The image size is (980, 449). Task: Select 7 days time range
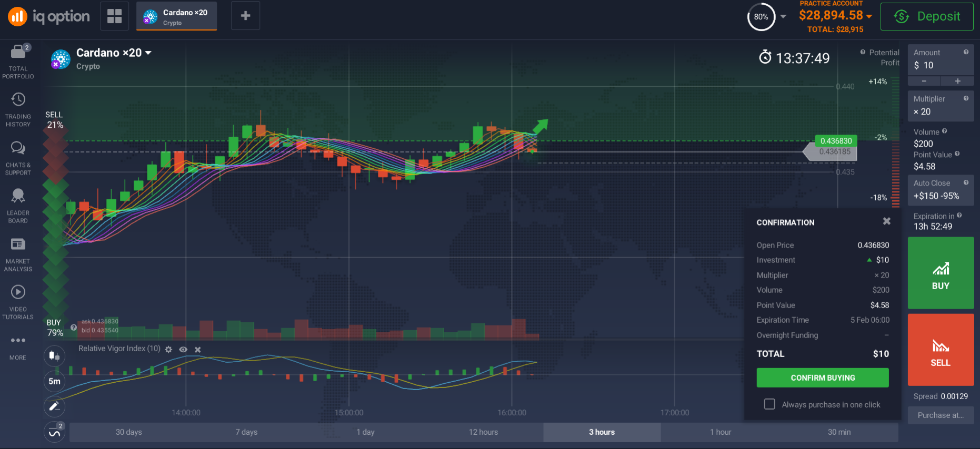247,432
